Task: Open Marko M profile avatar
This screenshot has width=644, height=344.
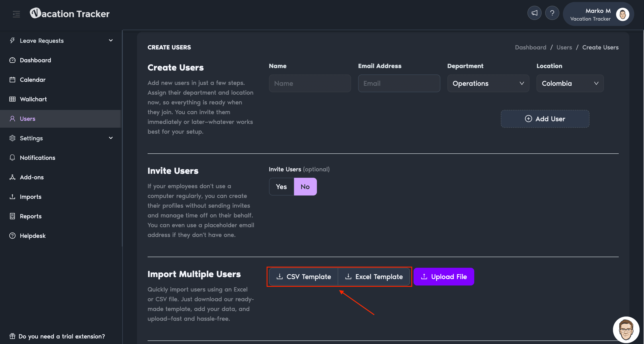Action: (x=622, y=14)
